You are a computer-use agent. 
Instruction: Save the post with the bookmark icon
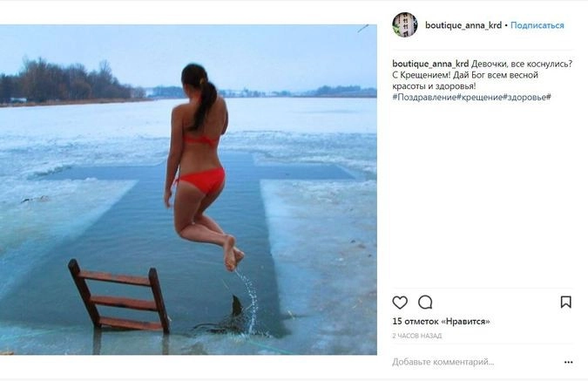click(x=565, y=303)
